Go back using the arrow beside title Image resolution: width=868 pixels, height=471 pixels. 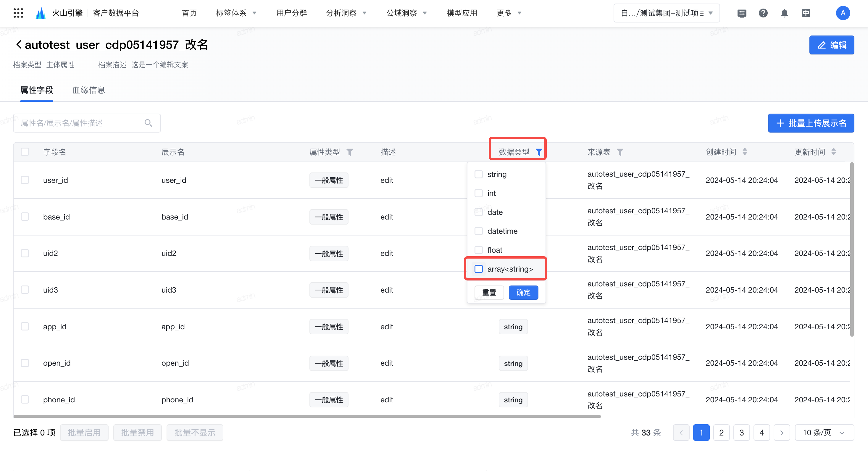pyautogui.click(x=19, y=44)
